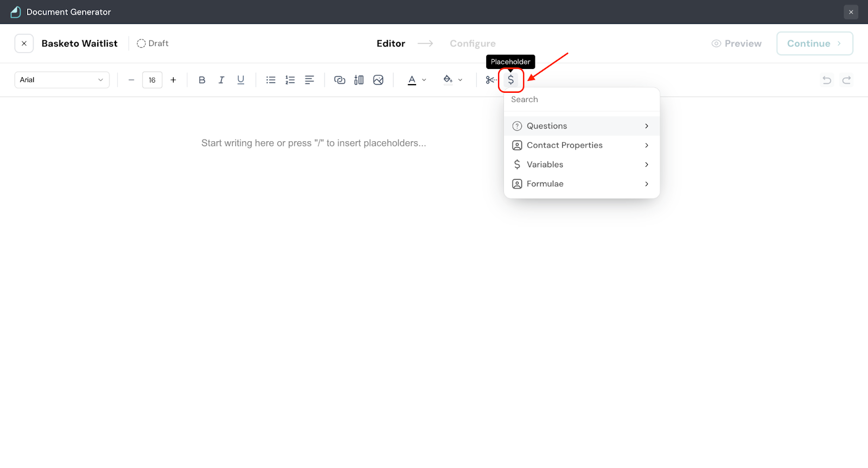Open the fill color dropdown
Viewport: 868px width, 468px height.
point(452,80)
